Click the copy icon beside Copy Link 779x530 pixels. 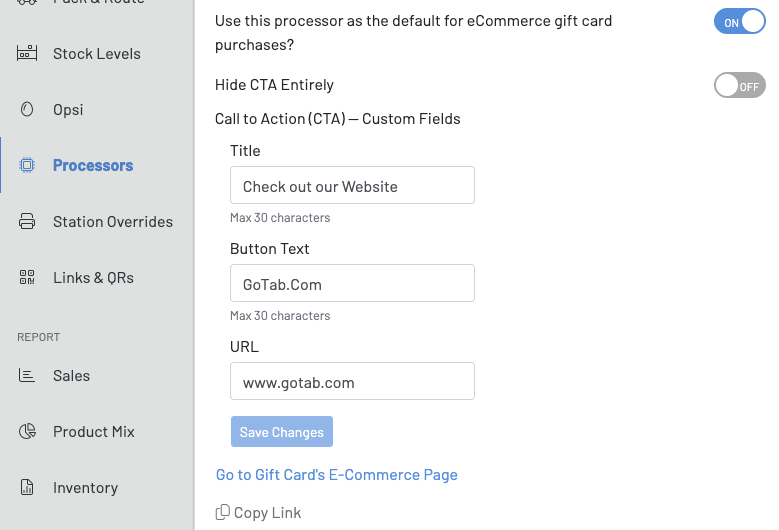223,513
